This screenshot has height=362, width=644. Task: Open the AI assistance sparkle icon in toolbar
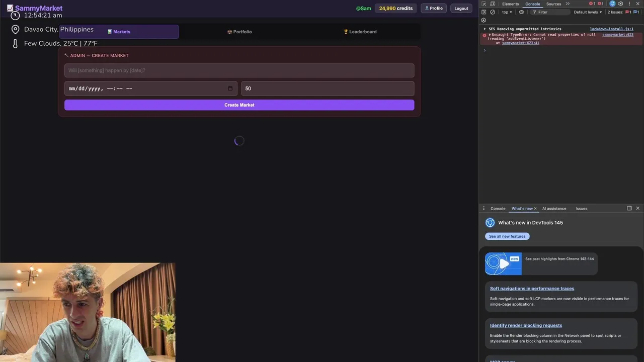tap(612, 4)
